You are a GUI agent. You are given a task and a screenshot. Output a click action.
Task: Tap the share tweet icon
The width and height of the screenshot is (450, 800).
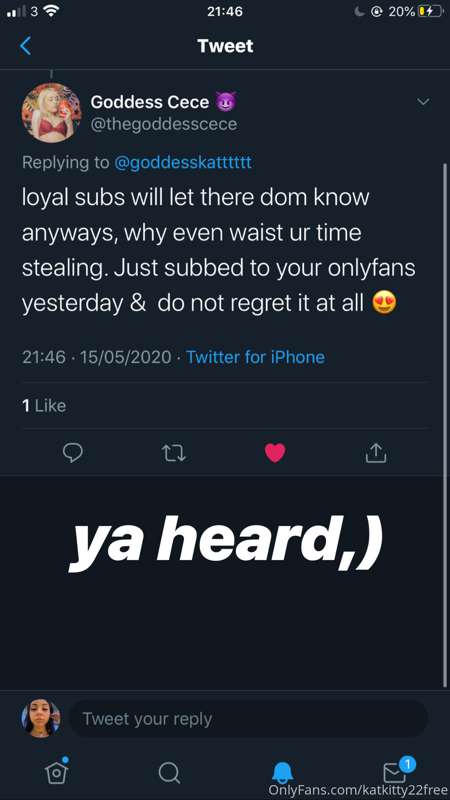click(x=376, y=453)
